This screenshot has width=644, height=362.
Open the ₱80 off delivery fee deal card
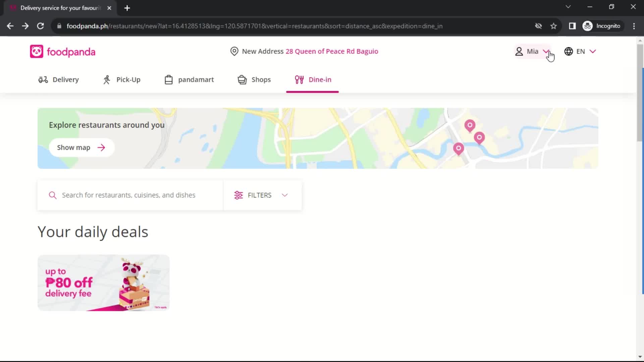pyautogui.click(x=103, y=283)
